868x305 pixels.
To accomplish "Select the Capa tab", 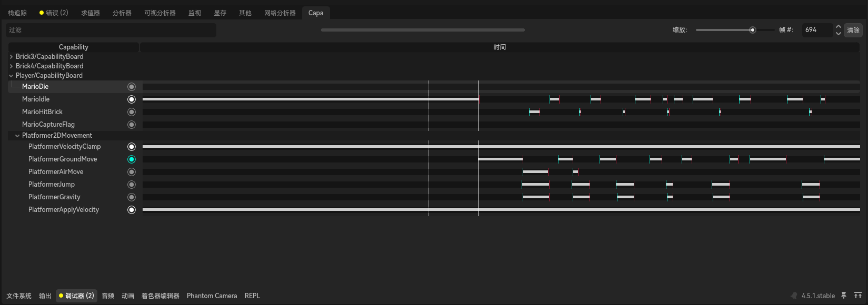I will click(x=316, y=13).
